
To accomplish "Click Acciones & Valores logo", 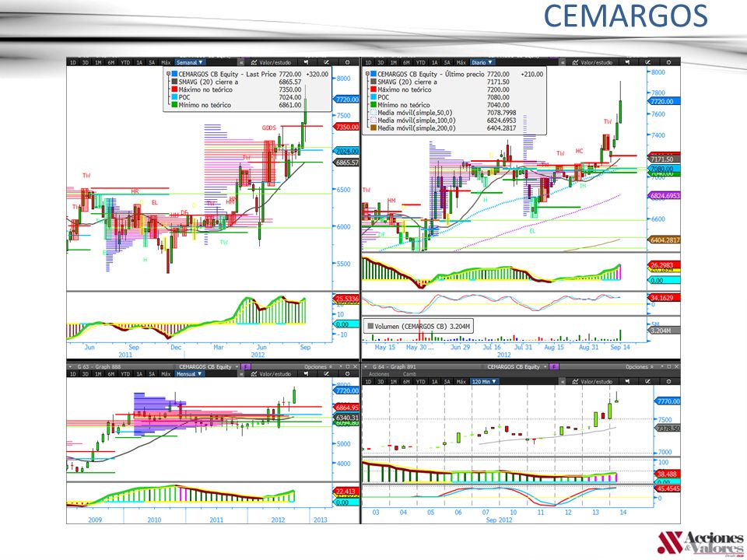I will point(701,544).
